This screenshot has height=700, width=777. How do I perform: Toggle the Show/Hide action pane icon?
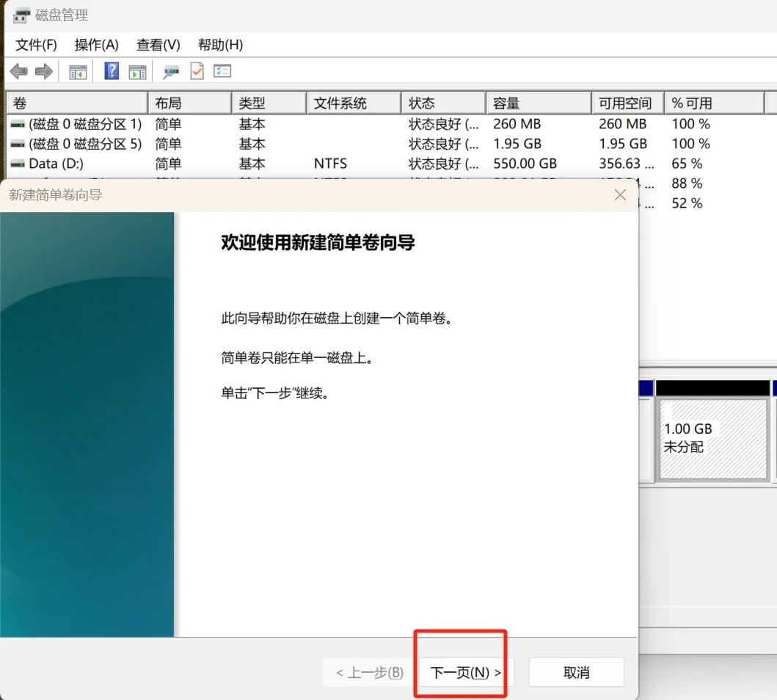137,73
